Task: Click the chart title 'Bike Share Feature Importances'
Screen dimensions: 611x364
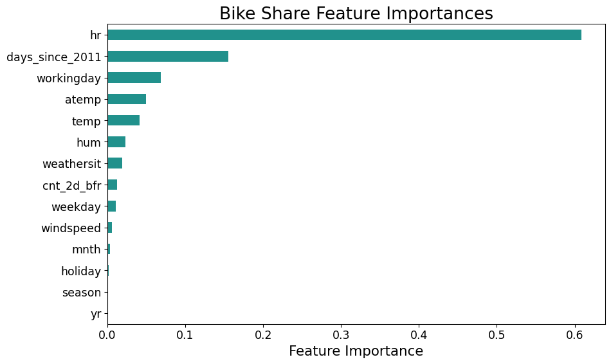Action: tap(356, 14)
